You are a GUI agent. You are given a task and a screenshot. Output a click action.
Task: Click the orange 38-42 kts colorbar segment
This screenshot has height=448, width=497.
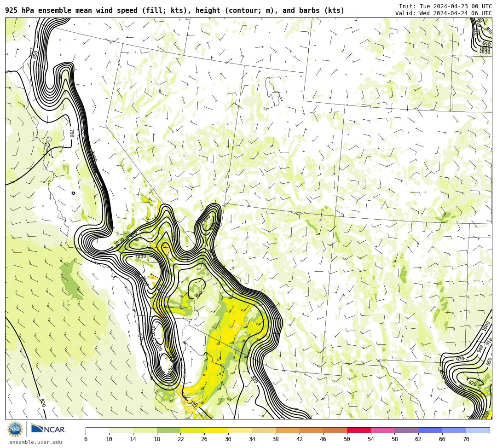(x=288, y=430)
